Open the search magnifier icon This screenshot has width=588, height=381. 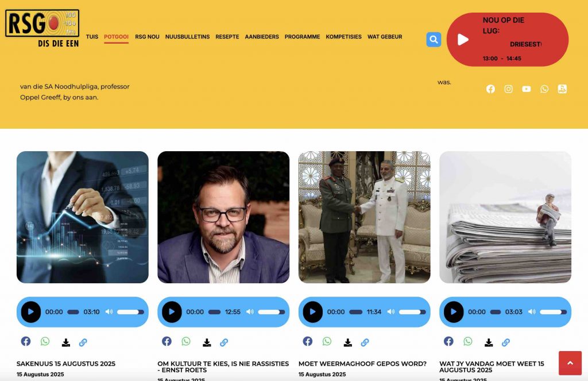(x=434, y=40)
